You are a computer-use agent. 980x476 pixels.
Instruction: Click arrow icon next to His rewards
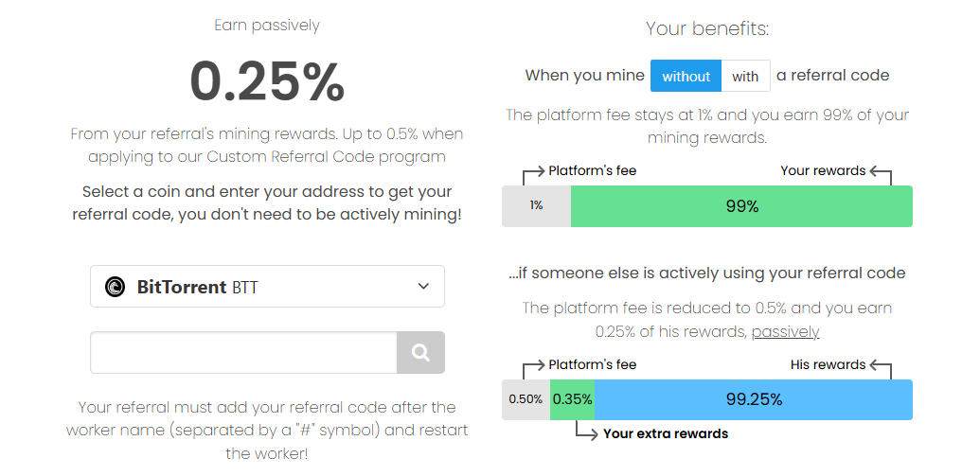pyautogui.click(x=881, y=368)
